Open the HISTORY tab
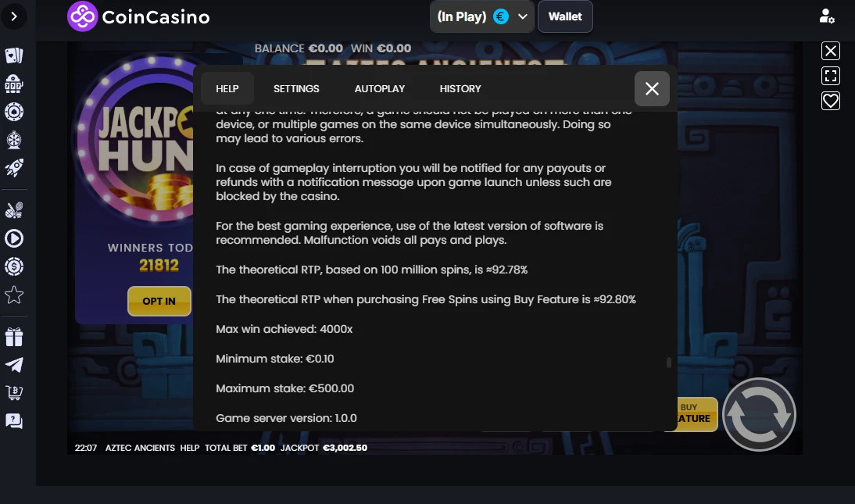 coord(460,88)
